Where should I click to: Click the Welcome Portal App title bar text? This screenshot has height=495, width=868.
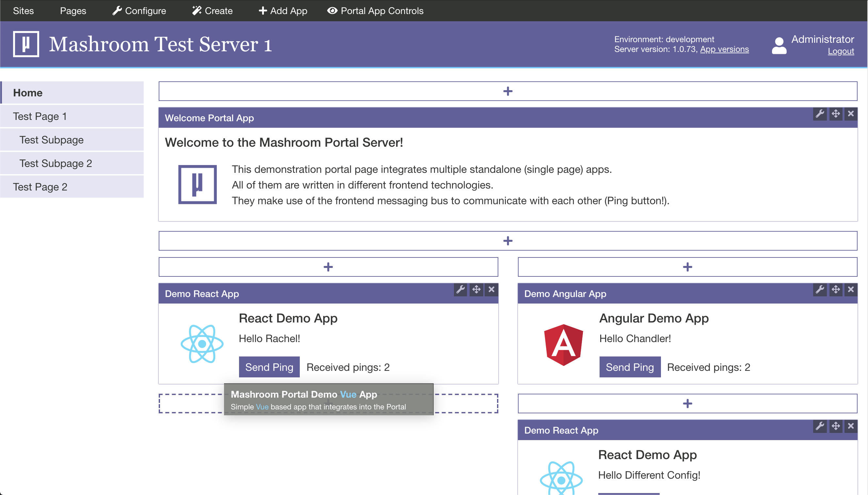(209, 118)
